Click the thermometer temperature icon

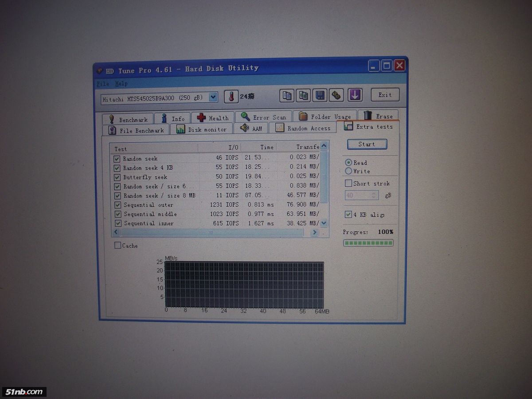point(231,96)
